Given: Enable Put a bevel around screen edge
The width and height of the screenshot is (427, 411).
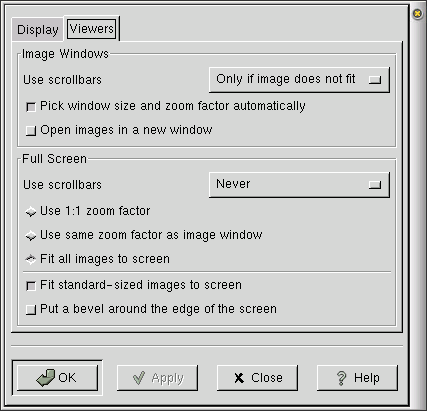Looking at the screenshot, I should coord(31,310).
